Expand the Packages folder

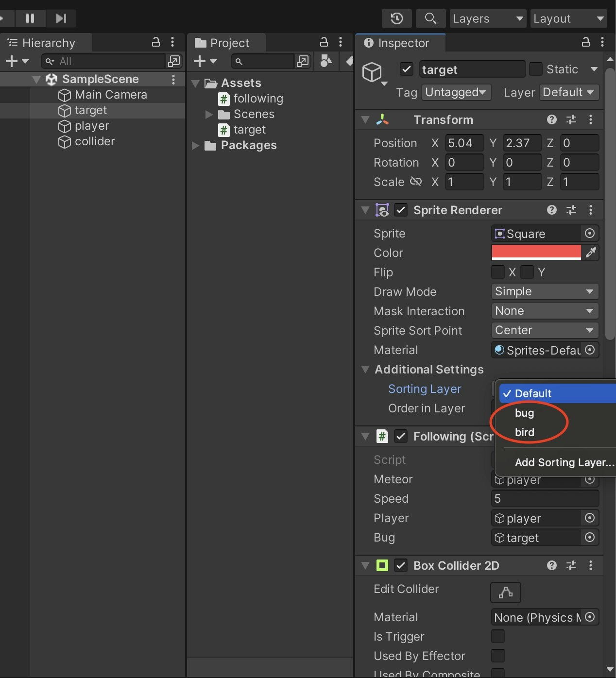click(196, 145)
